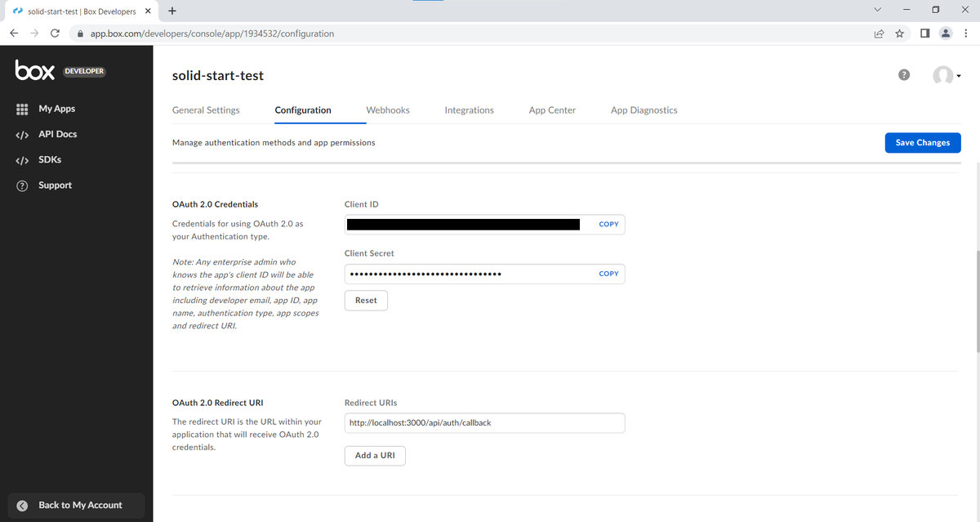Click the Back to My Account arrow icon
Image resolution: width=980 pixels, height=522 pixels.
click(23, 505)
